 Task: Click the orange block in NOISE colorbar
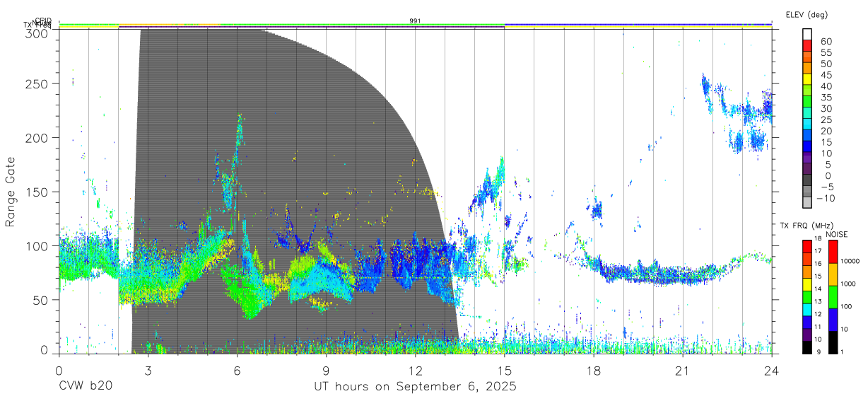pos(833,274)
